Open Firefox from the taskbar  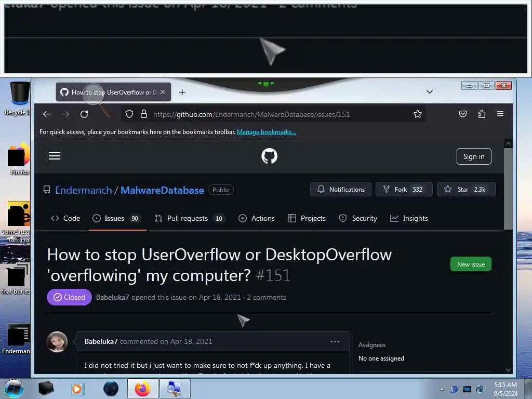tap(142, 389)
